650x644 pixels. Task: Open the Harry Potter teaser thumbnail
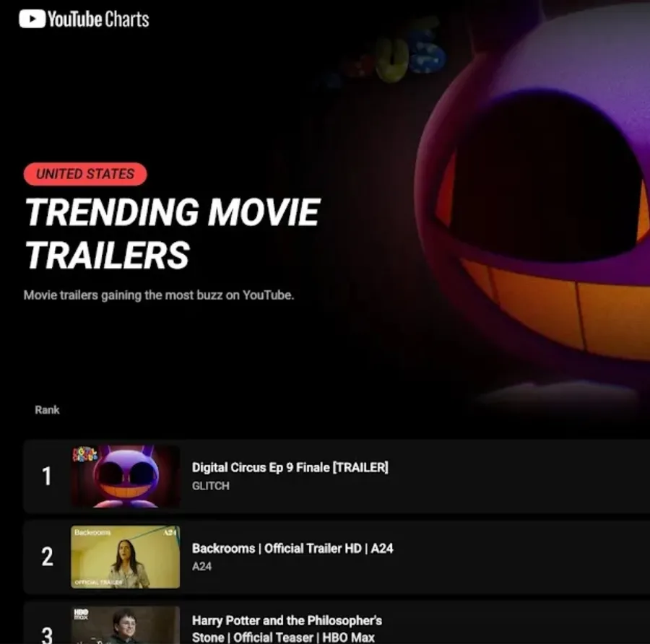click(126, 625)
